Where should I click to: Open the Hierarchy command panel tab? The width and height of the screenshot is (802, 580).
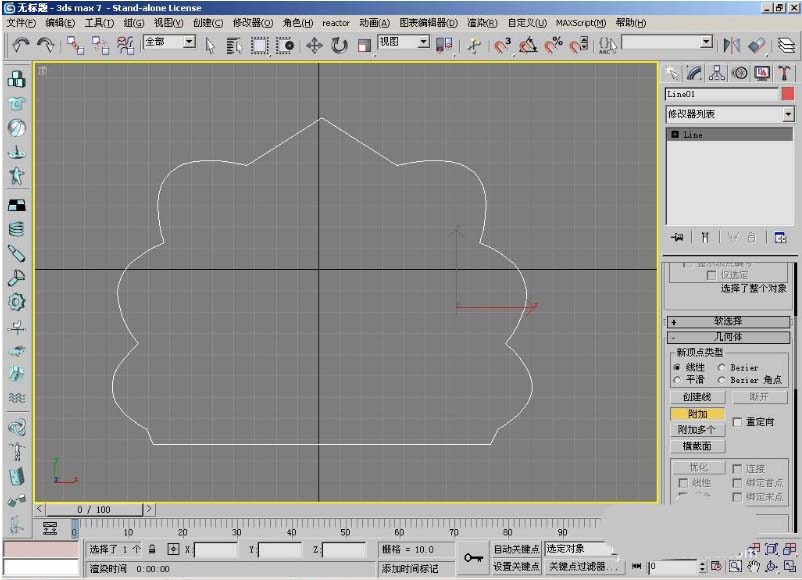[717, 73]
